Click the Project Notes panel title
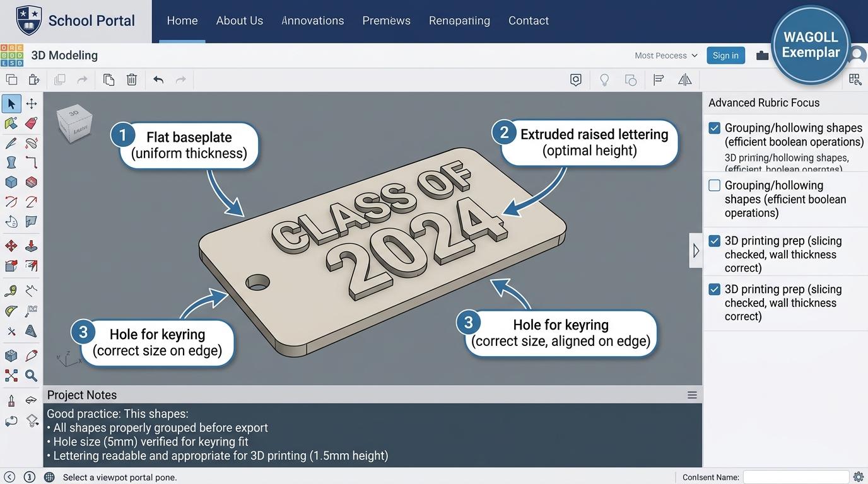The height and width of the screenshot is (484, 868). (x=82, y=395)
